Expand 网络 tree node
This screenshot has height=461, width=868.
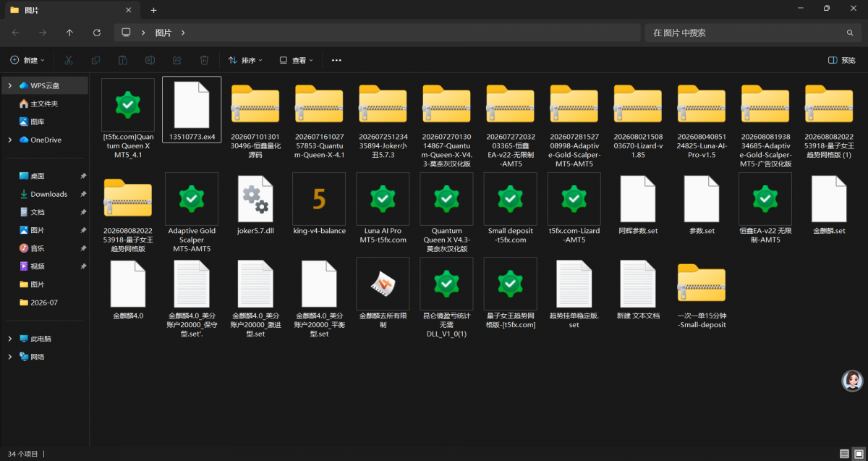[9, 357]
